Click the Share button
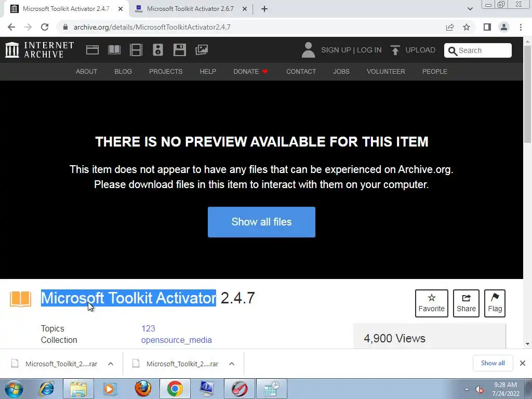The height and width of the screenshot is (399, 532). pyautogui.click(x=466, y=303)
